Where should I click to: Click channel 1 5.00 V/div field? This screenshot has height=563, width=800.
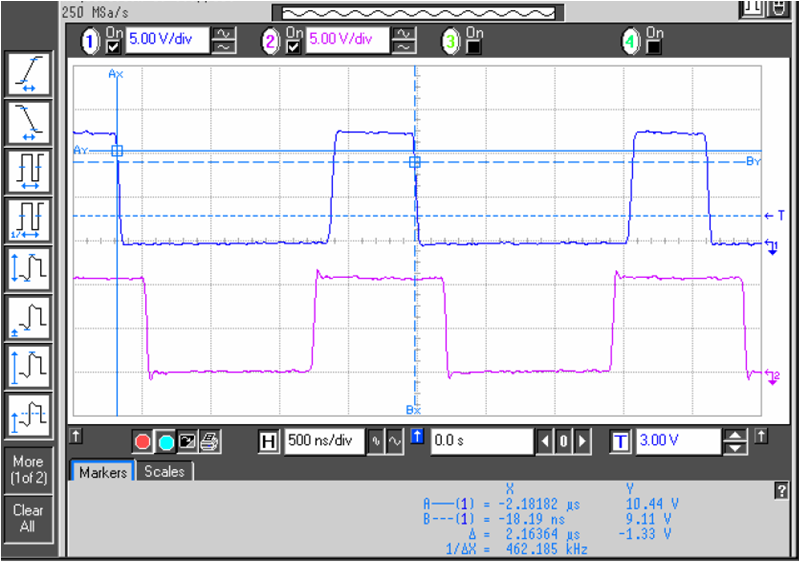[x=167, y=40]
